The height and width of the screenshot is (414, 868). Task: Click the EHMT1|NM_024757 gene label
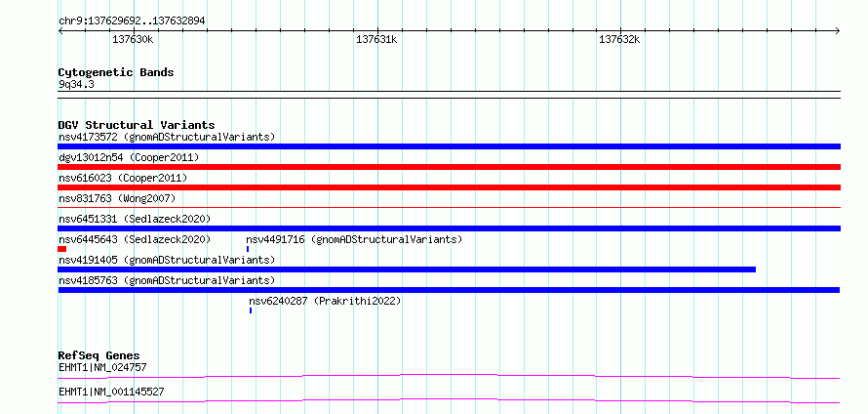click(x=102, y=367)
